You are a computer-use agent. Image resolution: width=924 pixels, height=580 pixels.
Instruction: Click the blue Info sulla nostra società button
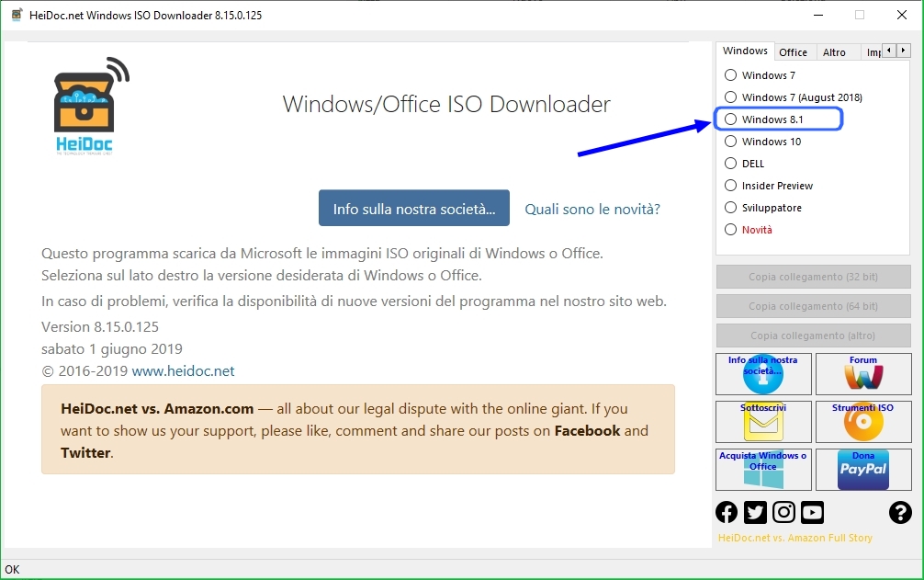pos(414,208)
